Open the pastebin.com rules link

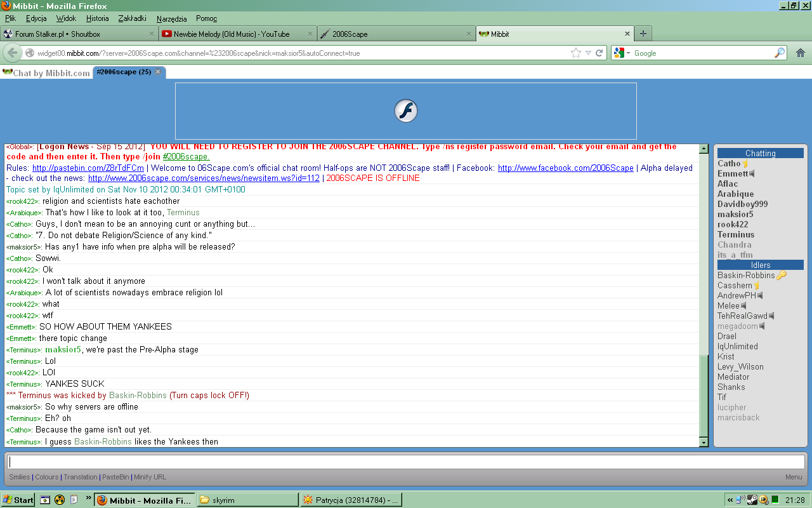(x=88, y=168)
